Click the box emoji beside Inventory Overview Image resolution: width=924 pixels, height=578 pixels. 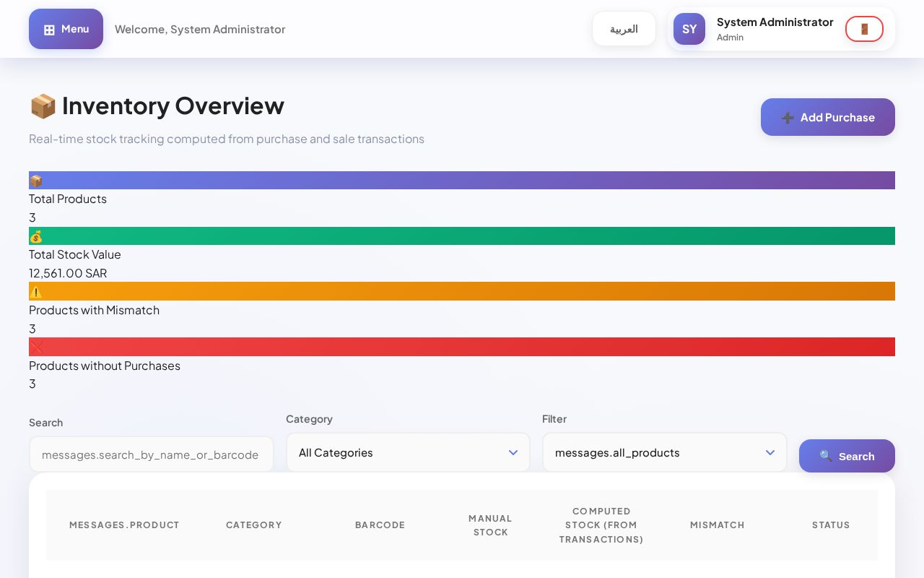point(43,106)
